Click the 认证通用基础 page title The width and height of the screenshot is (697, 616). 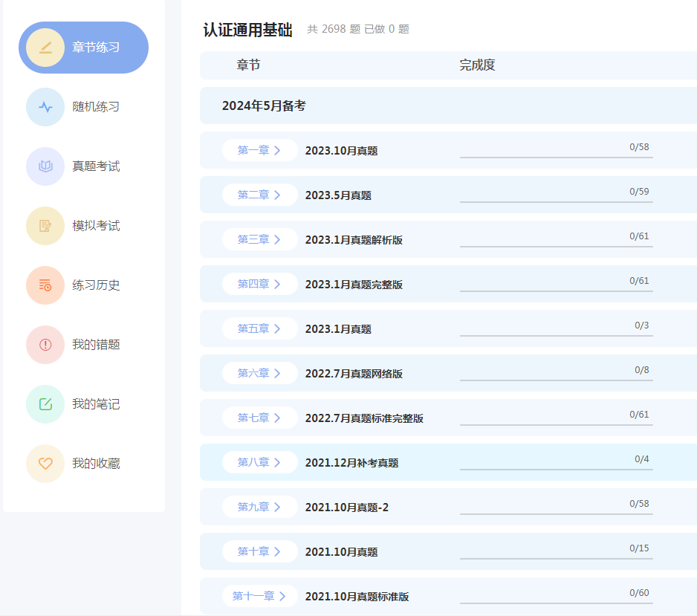[x=247, y=30]
